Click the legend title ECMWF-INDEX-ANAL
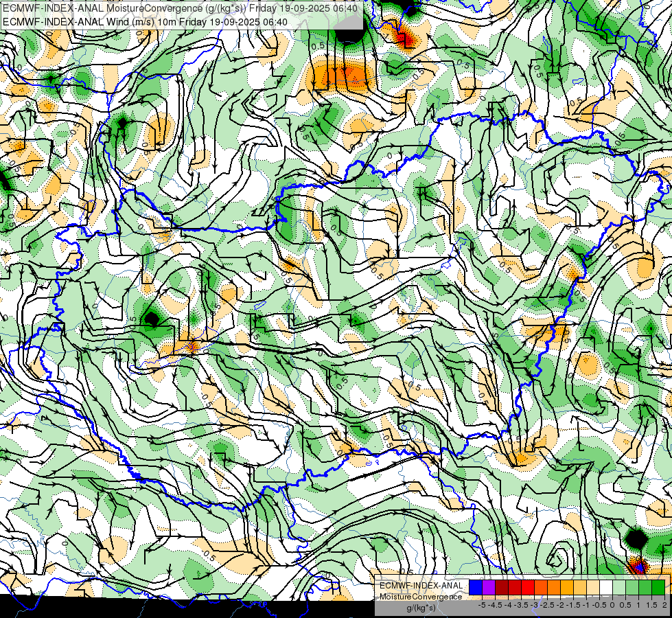 tap(421, 586)
